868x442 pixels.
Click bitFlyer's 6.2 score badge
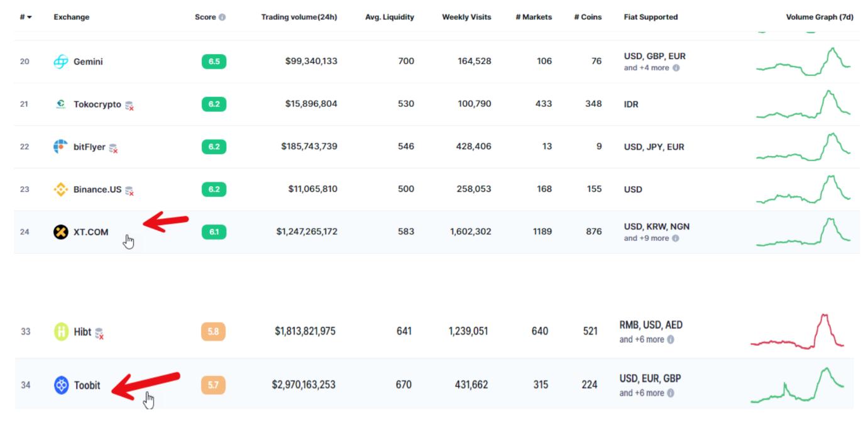point(214,146)
